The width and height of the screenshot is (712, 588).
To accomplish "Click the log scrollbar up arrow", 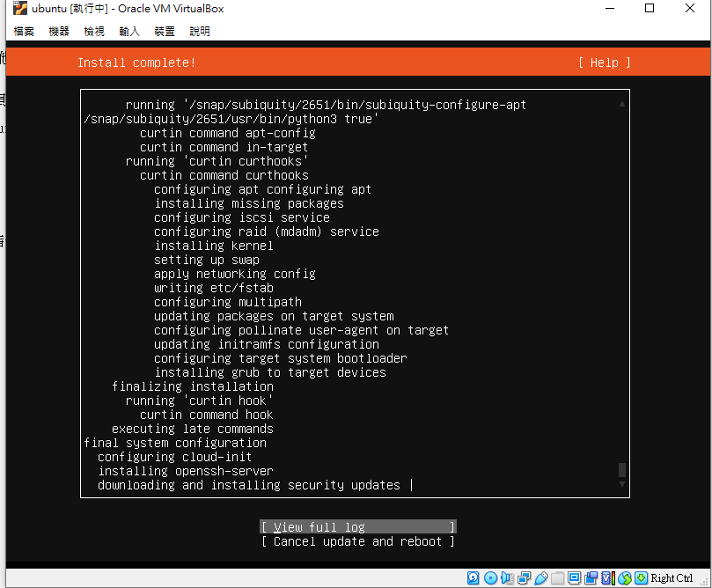I will (x=622, y=104).
